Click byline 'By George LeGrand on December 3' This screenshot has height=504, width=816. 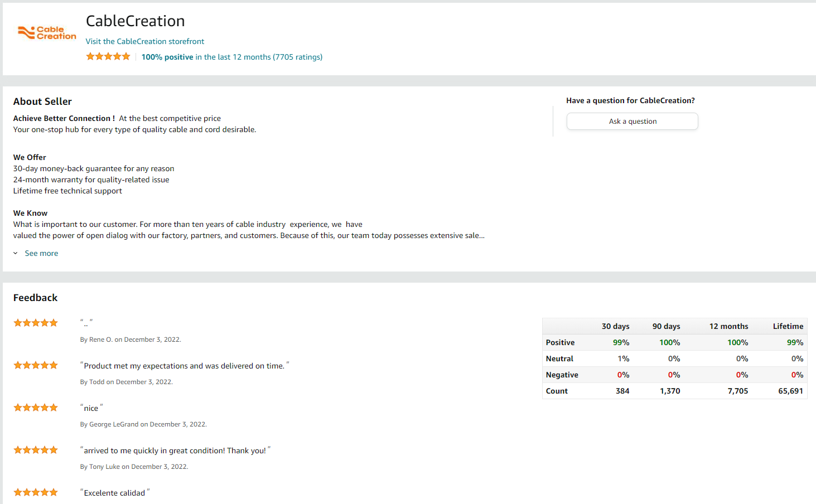pyautogui.click(x=143, y=424)
